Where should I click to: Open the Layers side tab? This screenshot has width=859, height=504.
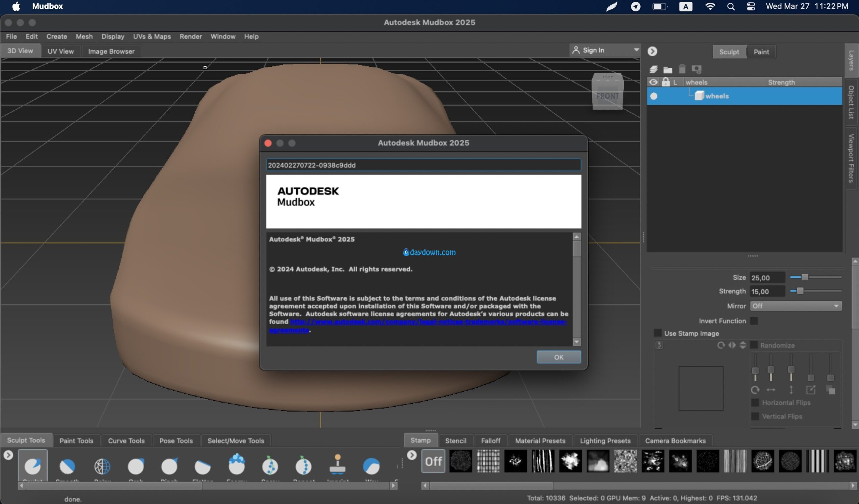pos(851,60)
